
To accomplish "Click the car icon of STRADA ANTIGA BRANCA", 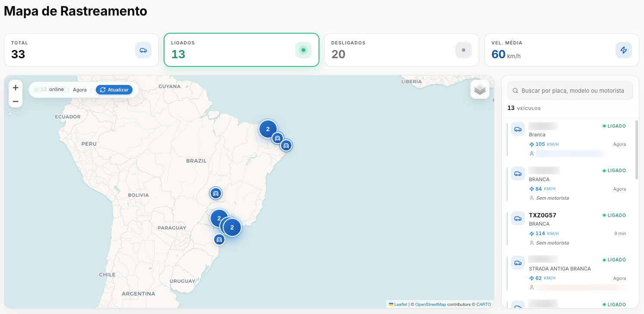I will point(518,263).
